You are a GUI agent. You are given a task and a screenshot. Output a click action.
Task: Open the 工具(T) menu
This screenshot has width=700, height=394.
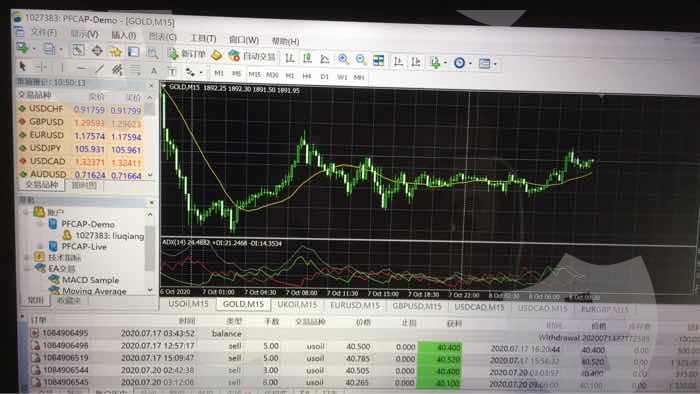204,38
